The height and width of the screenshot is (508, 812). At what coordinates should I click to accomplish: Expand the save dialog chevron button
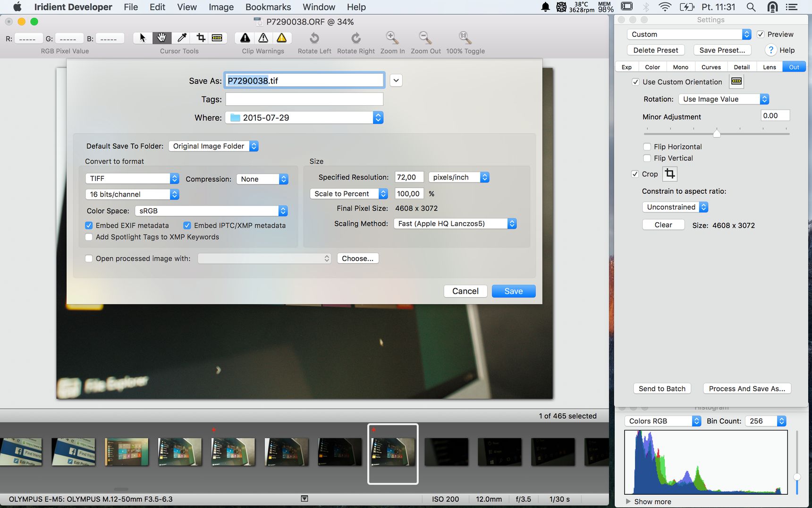[396, 80]
